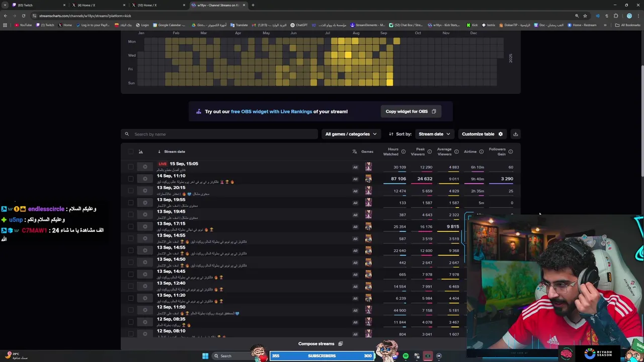Screen dimensions: 644x362
Task: Bookmark this page with star icon
Action: tap(585, 16)
